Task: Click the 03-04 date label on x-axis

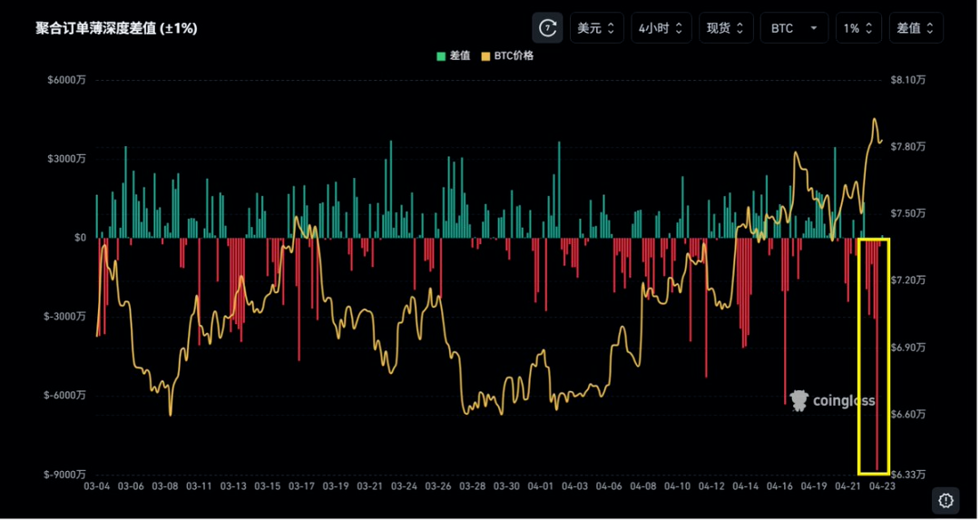Action: [x=97, y=486]
